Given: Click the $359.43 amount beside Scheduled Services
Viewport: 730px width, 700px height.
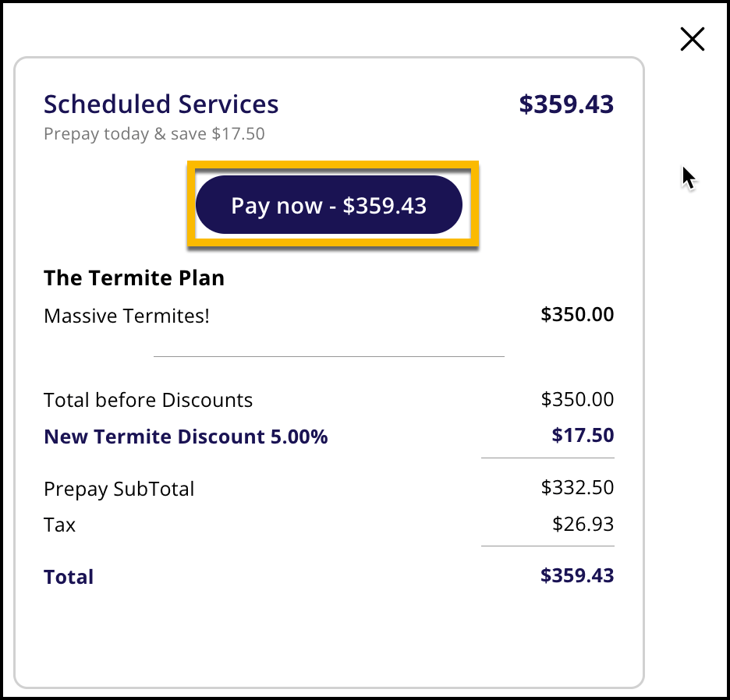Looking at the screenshot, I should click(566, 104).
